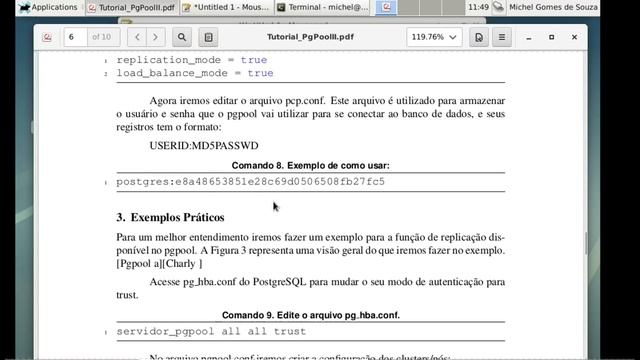Click the PDF viewer application icon

(47, 37)
